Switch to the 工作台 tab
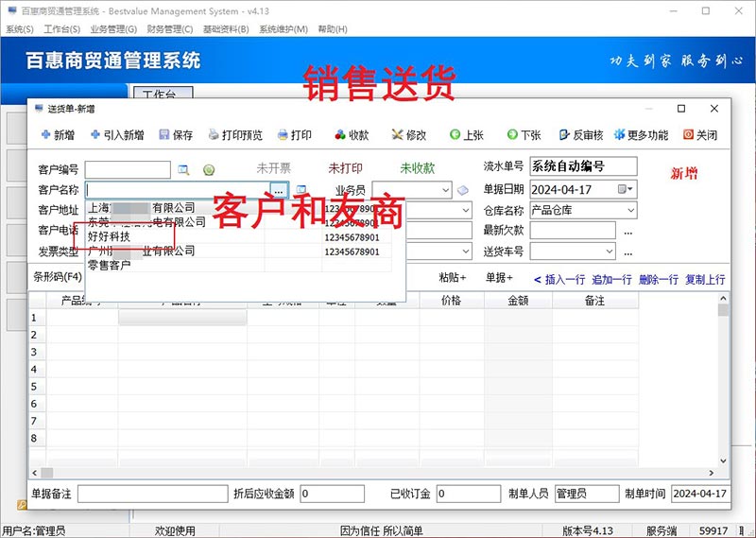 pyautogui.click(x=163, y=93)
